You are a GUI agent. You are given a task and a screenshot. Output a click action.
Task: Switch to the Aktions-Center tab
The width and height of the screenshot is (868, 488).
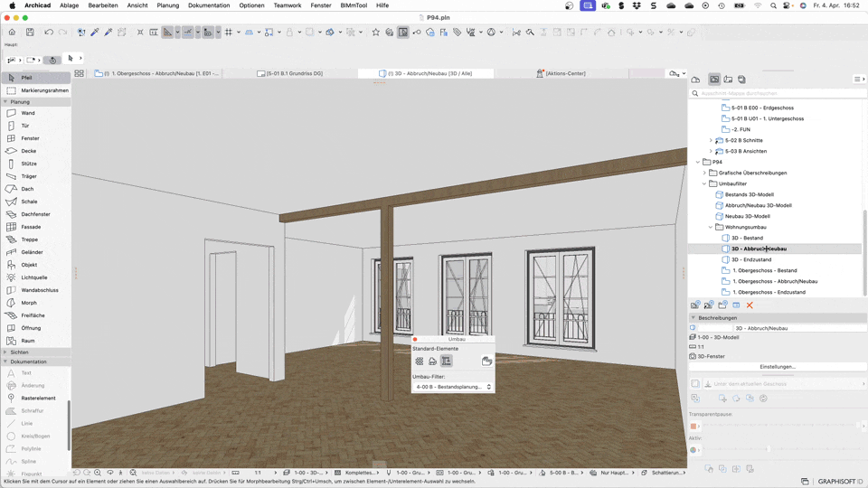click(x=561, y=73)
